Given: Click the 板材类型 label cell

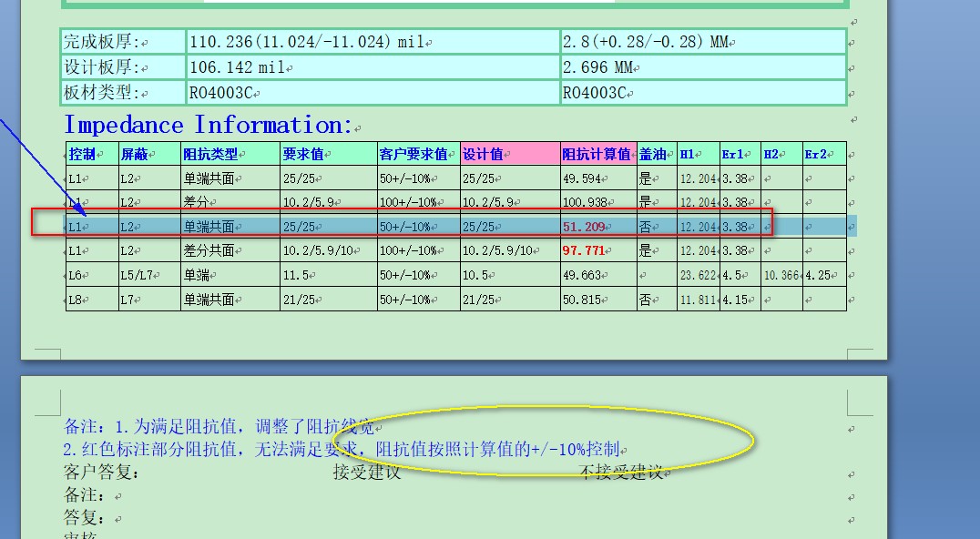Looking at the screenshot, I should [123, 93].
